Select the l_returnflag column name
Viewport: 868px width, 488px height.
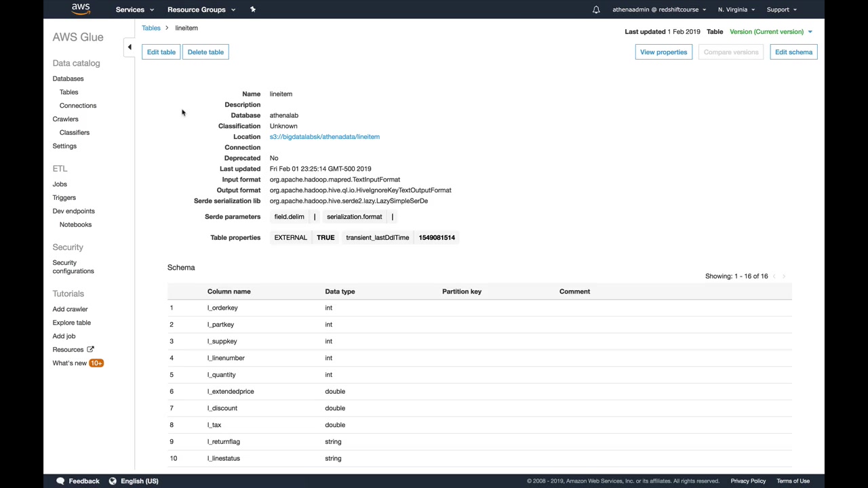point(223,442)
